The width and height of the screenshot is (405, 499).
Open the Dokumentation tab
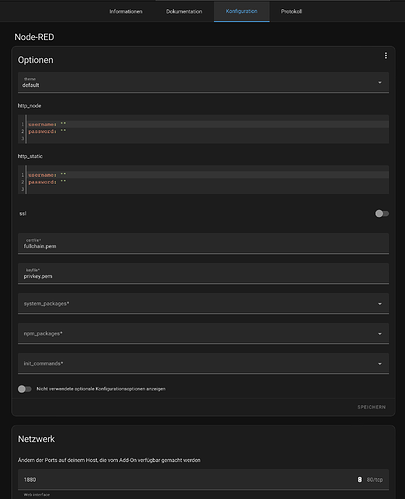pos(184,11)
